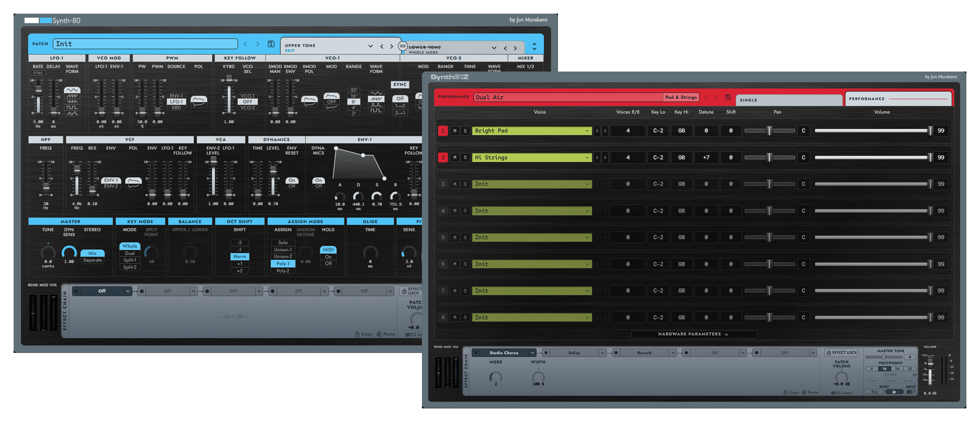The width and height of the screenshot is (980, 422).
Task: Select Poly-2 assign mode
Action: click(283, 271)
